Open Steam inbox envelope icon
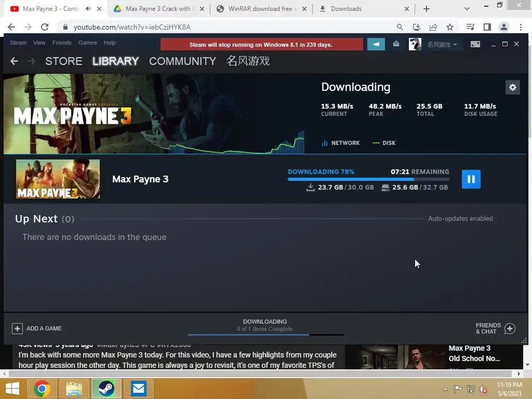 396,44
